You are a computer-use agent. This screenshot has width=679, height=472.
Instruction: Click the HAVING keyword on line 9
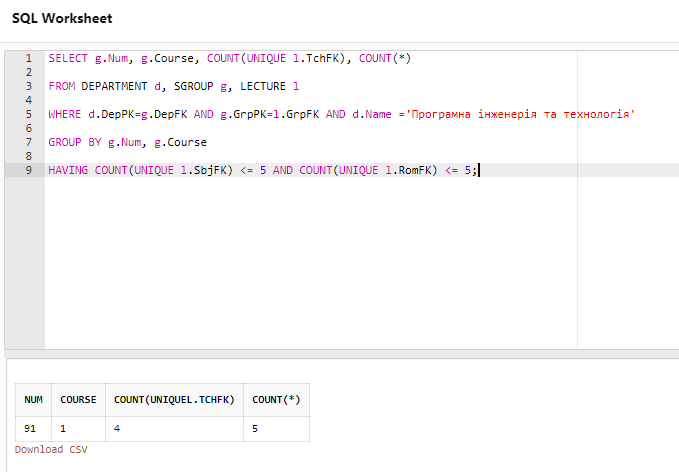pos(68,170)
